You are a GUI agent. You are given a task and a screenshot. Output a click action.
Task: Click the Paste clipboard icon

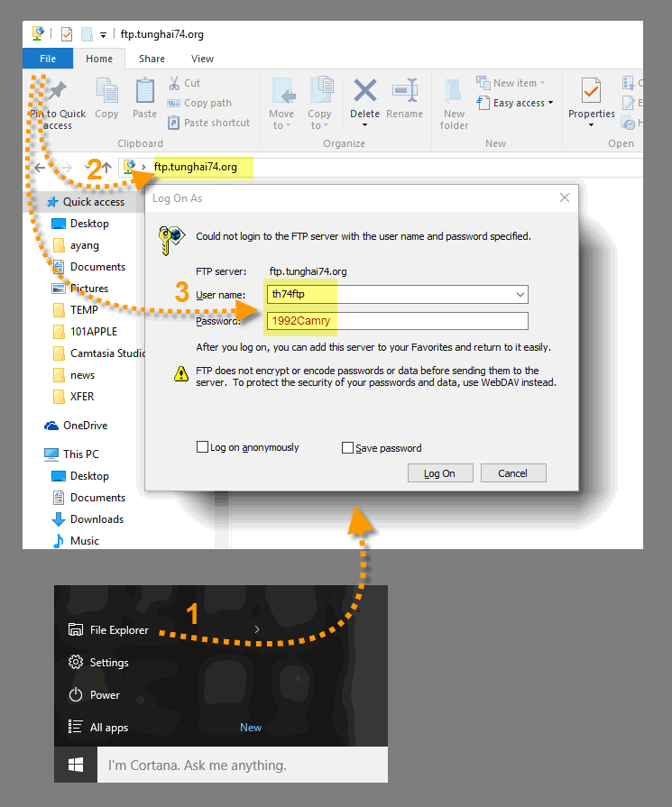point(144,90)
